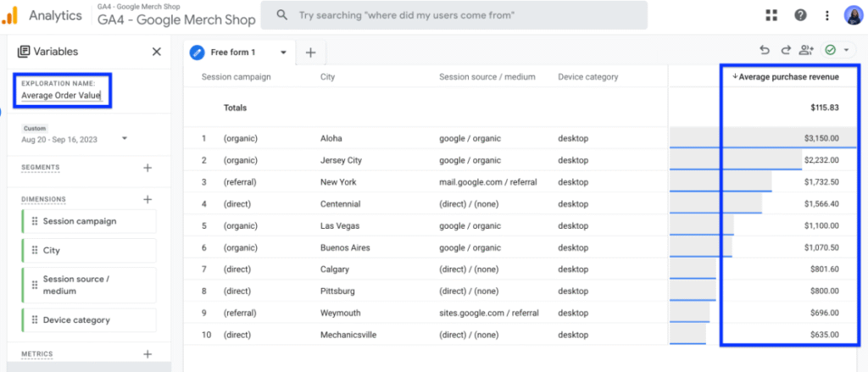Image resolution: width=868 pixels, height=372 pixels.
Task: Click the METRICS section label
Action: (37, 353)
